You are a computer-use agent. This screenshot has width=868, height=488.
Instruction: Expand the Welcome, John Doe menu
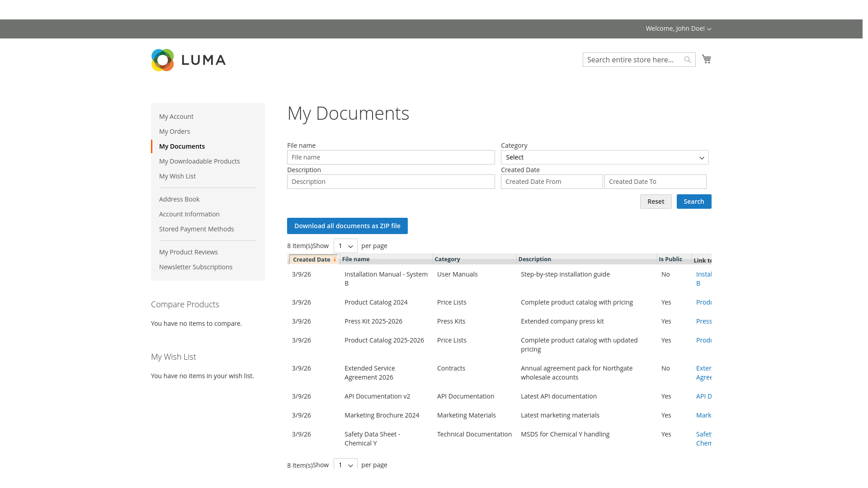679,28
